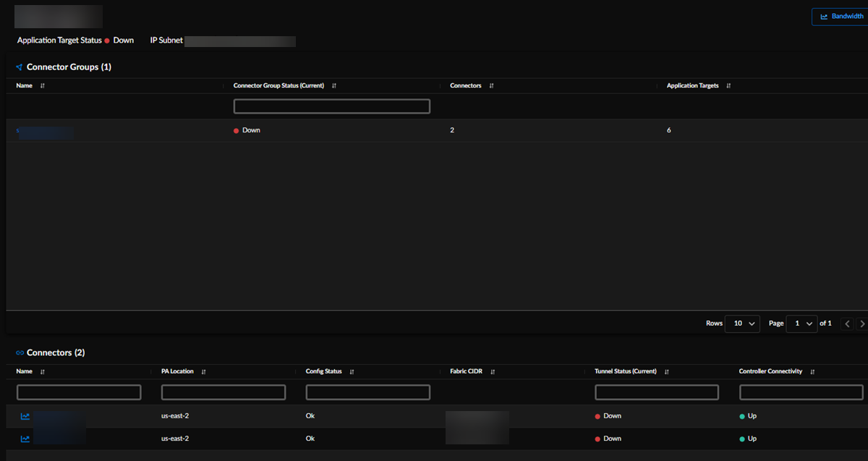Click the Connector Group Status filter field

click(331, 106)
